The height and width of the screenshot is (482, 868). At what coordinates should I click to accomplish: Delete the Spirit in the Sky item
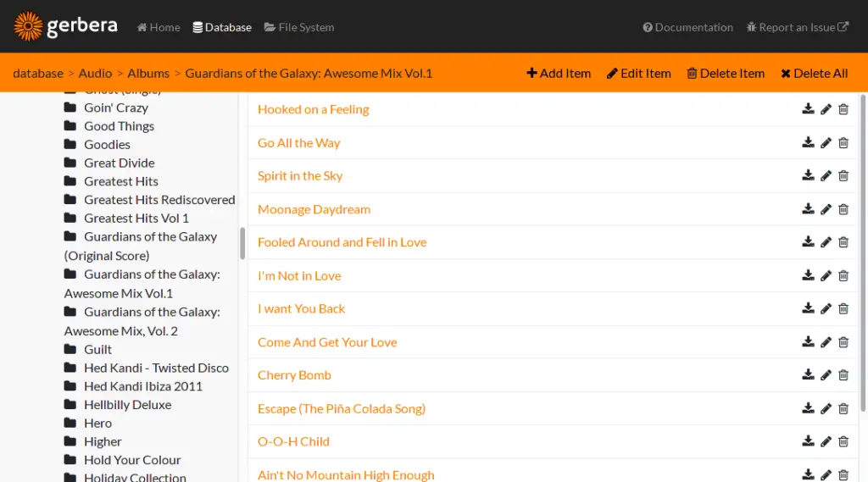tap(843, 175)
